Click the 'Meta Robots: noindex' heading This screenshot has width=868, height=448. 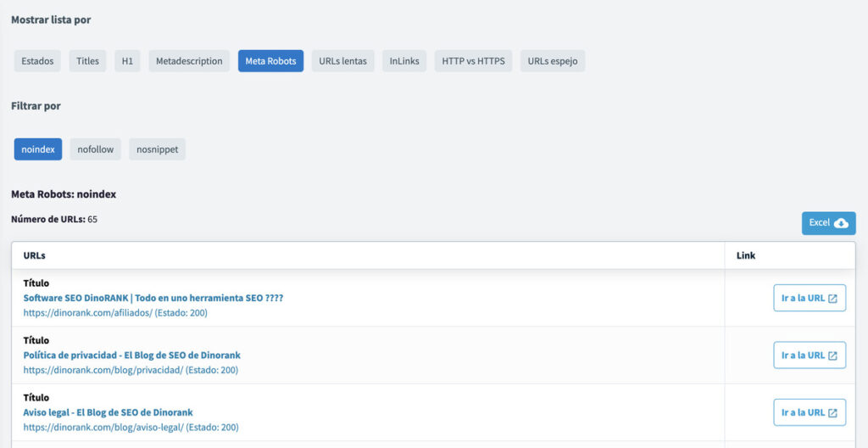64,194
